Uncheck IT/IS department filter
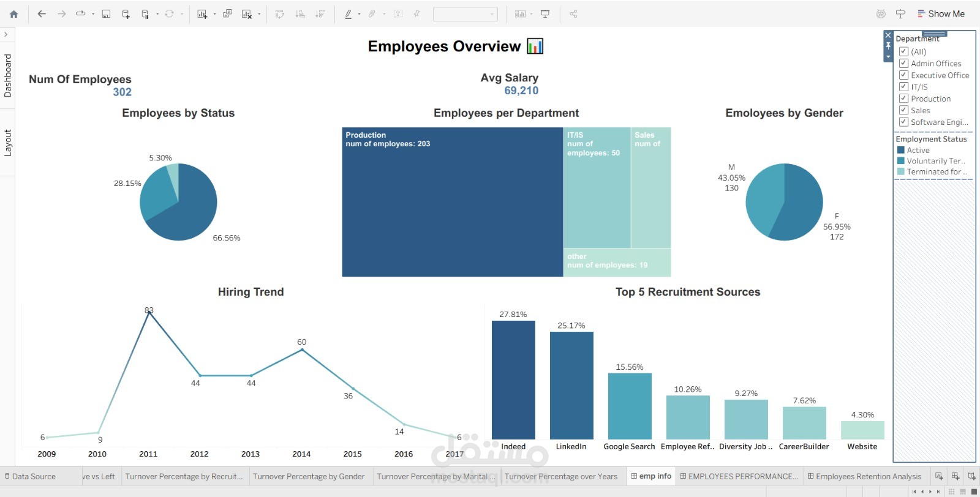This screenshot has width=980, height=497. coord(903,86)
